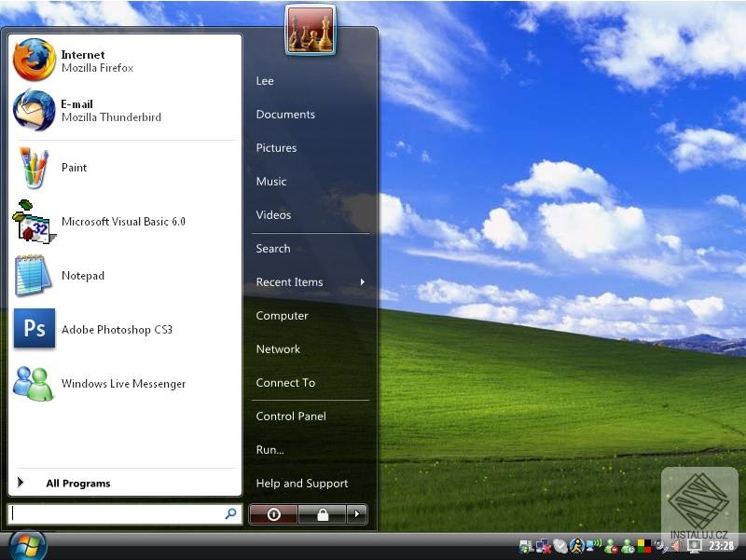This screenshot has width=746, height=560.
Task: Open Microsoft Visual Basic 6.0 icon
Action: (x=34, y=222)
